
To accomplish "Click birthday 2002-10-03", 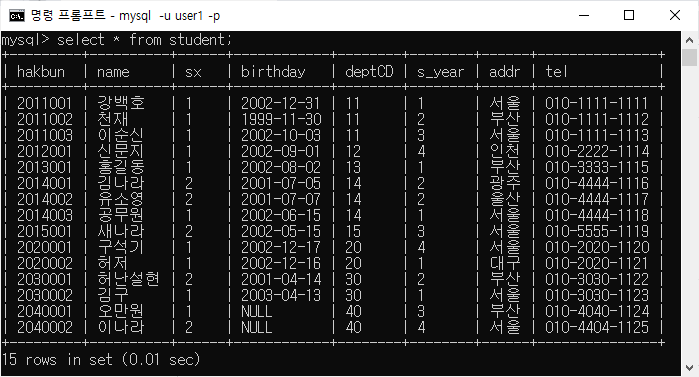I will [x=280, y=135].
